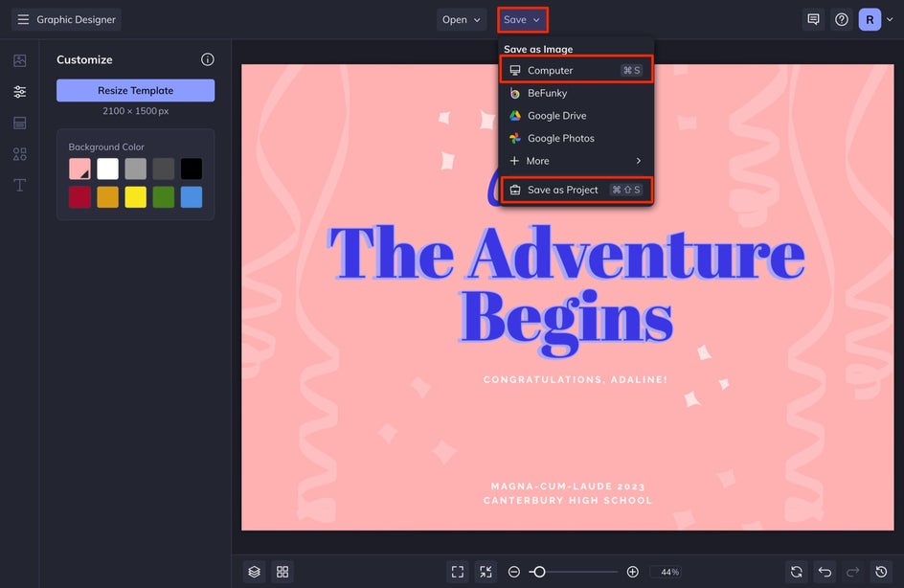Open the grid view icon in bottom bar
Image resolution: width=904 pixels, height=588 pixels.
click(x=282, y=572)
